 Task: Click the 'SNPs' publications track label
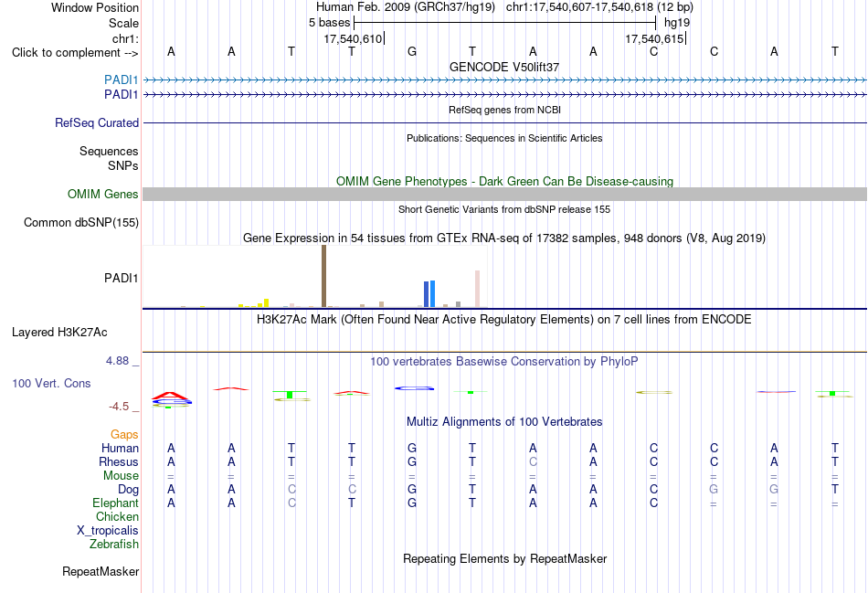pyautogui.click(x=123, y=165)
